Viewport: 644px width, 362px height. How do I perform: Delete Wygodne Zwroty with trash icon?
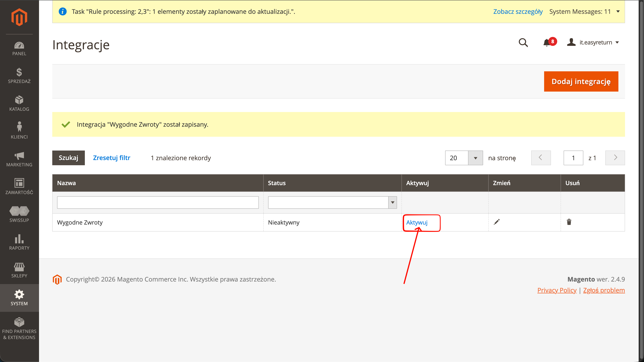tap(569, 222)
